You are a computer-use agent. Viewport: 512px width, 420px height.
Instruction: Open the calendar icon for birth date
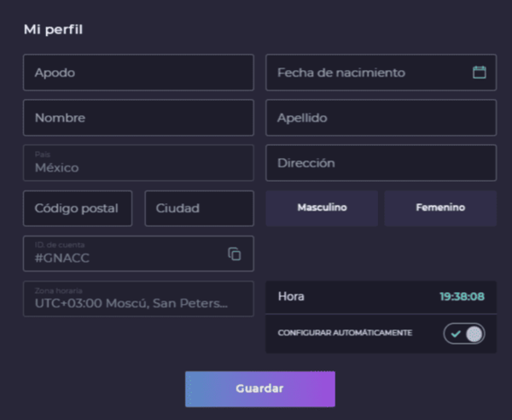pos(479,73)
